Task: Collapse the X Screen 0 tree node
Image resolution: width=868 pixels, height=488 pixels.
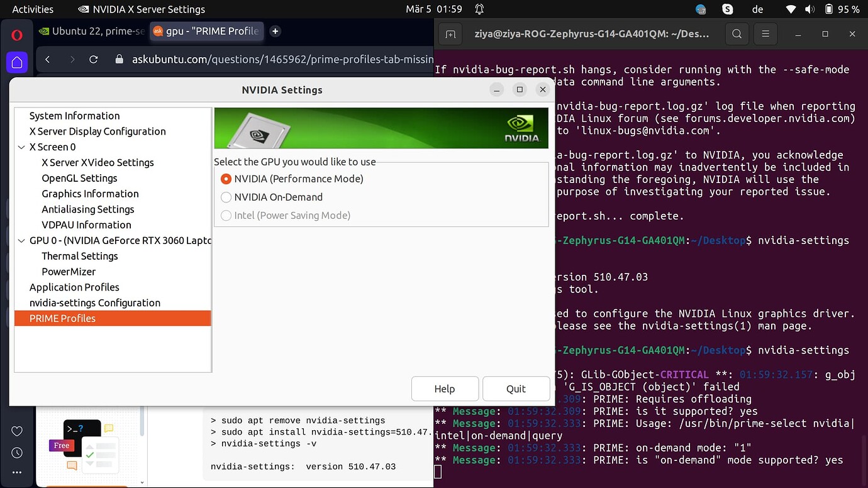Action: click(x=22, y=147)
